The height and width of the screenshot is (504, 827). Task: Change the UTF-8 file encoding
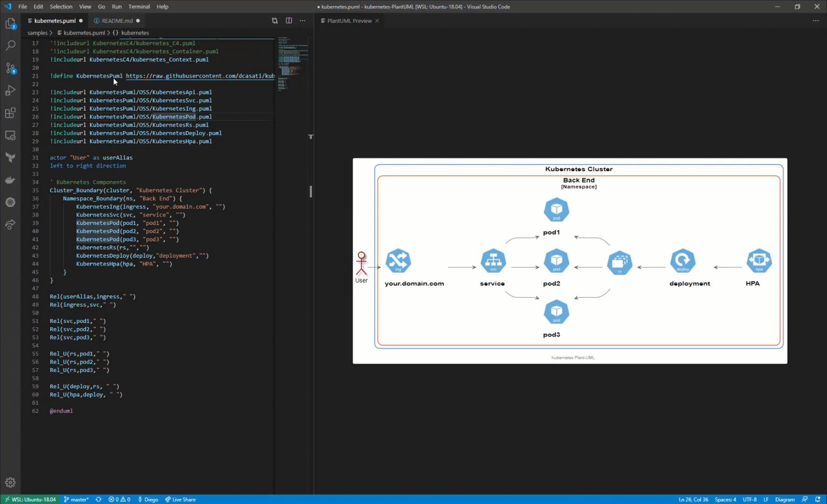coord(750,499)
